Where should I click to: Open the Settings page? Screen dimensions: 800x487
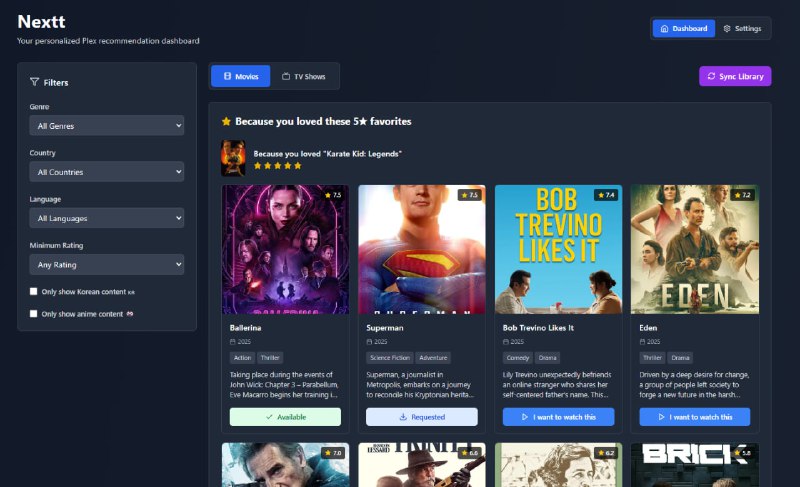point(742,29)
